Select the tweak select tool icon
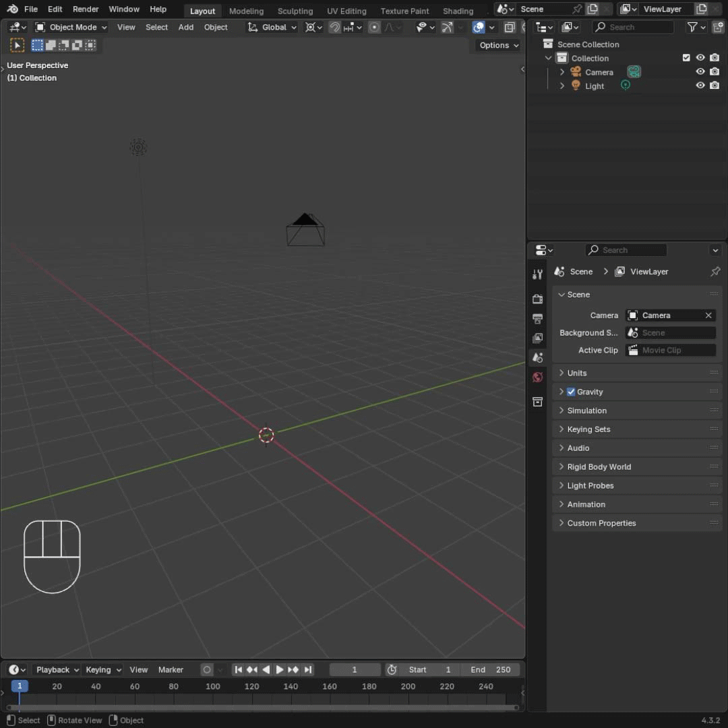Screen dimensions: 728x728 pos(18,45)
